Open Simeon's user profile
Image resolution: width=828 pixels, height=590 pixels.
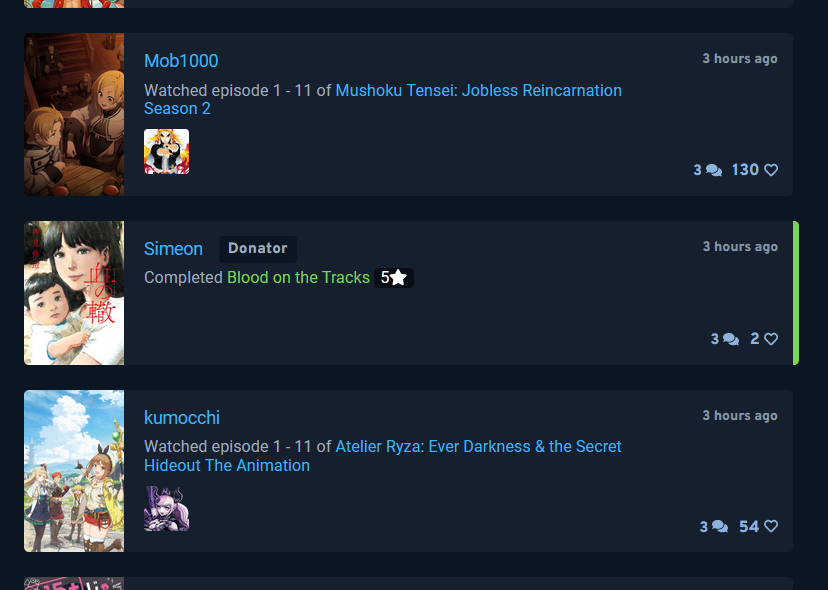173,249
